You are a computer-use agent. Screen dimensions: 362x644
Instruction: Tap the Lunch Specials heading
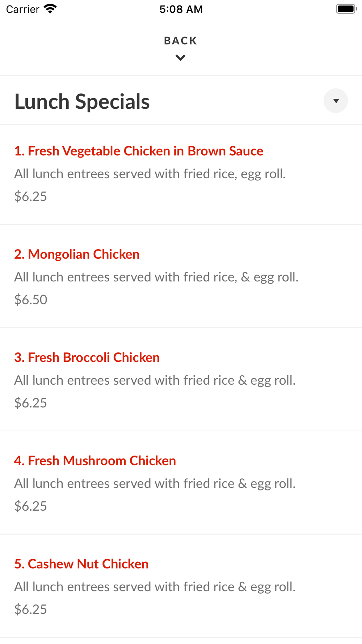tap(82, 101)
